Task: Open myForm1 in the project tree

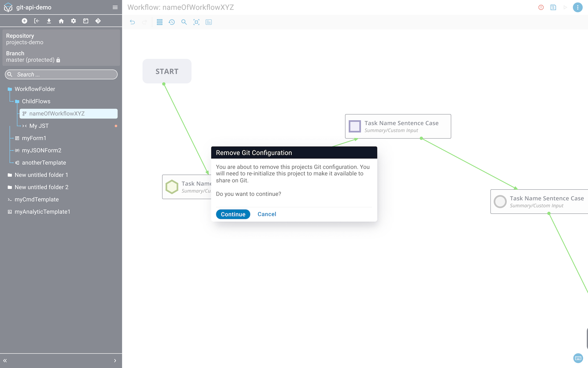Action: [x=34, y=138]
